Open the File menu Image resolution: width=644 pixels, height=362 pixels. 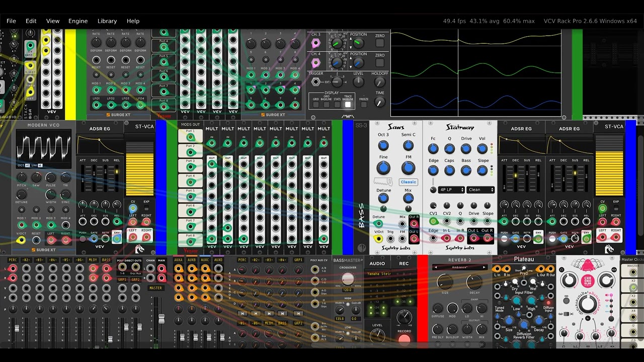11,21
